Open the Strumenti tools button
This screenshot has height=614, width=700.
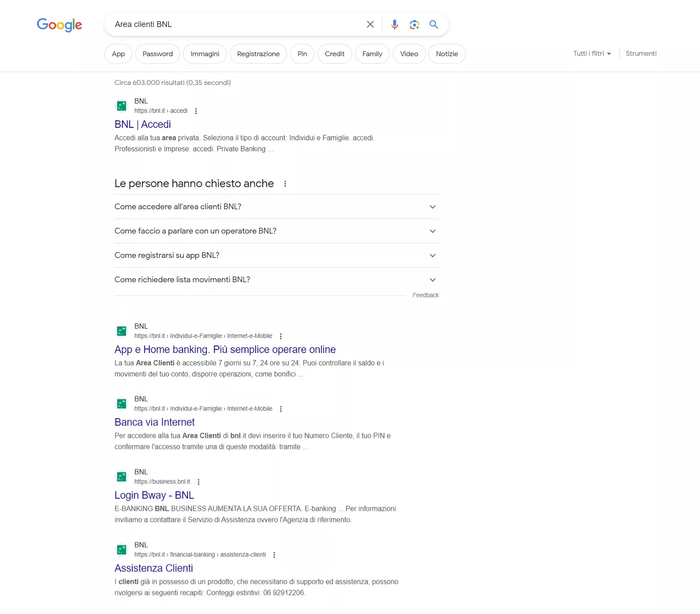(641, 54)
